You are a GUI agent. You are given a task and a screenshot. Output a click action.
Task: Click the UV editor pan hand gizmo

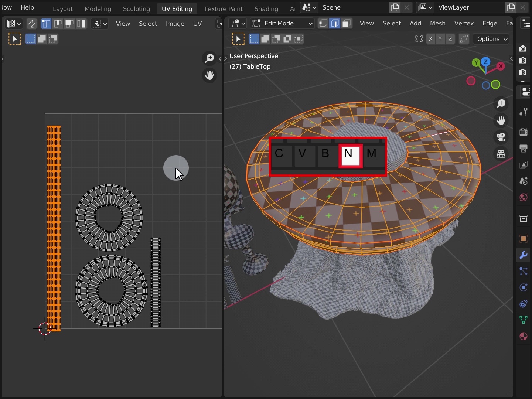click(x=209, y=75)
